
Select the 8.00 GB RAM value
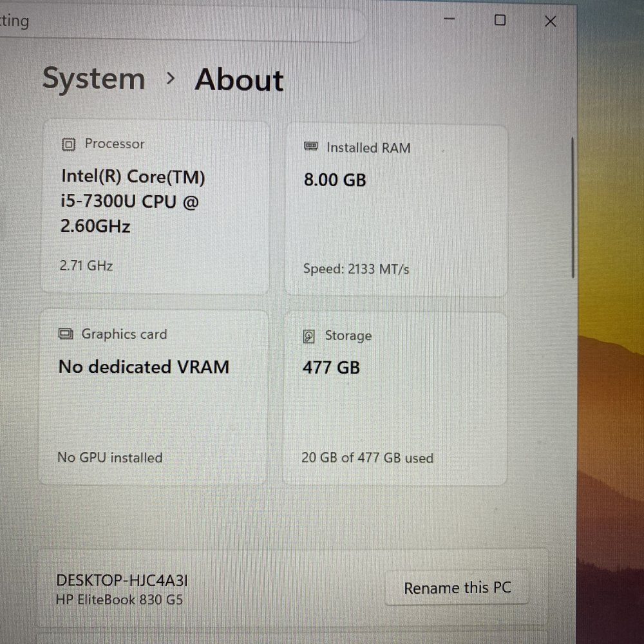click(x=335, y=180)
